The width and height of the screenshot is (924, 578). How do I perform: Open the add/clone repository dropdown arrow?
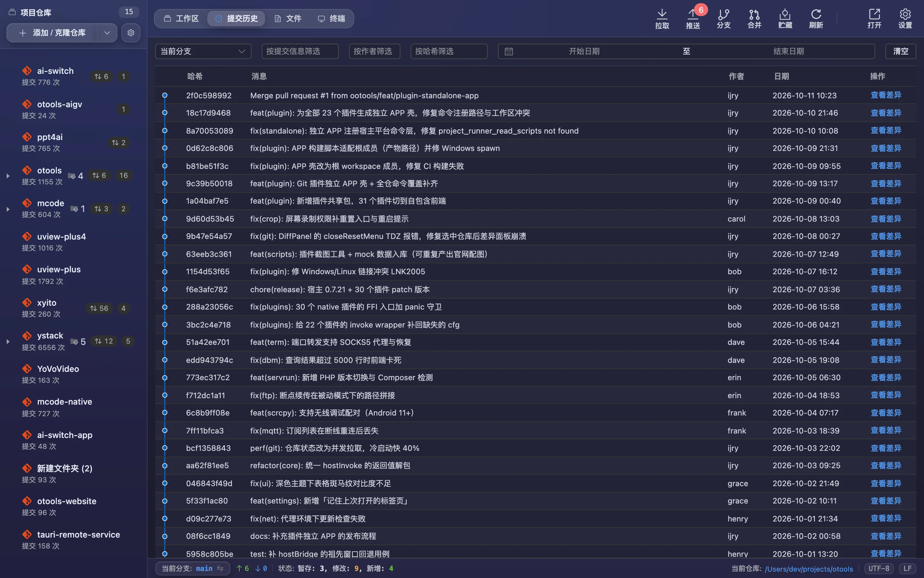coord(107,33)
